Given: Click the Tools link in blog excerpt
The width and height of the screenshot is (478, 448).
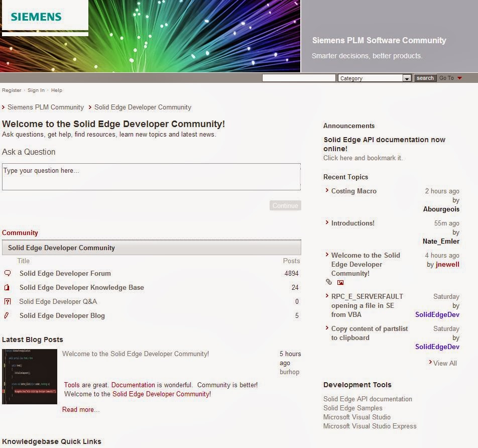Looking at the screenshot, I should click(72, 385).
